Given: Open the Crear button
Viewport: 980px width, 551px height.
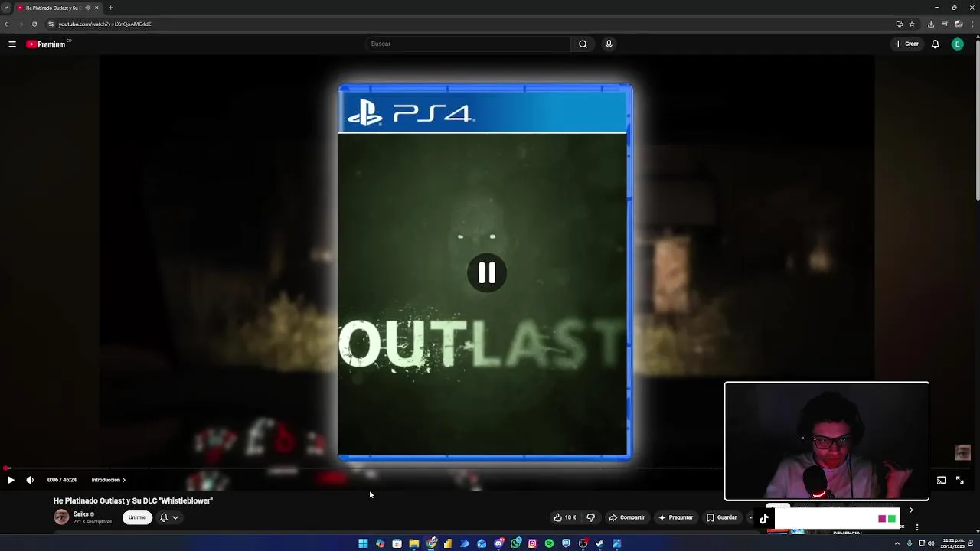Looking at the screenshot, I should pos(906,44).
